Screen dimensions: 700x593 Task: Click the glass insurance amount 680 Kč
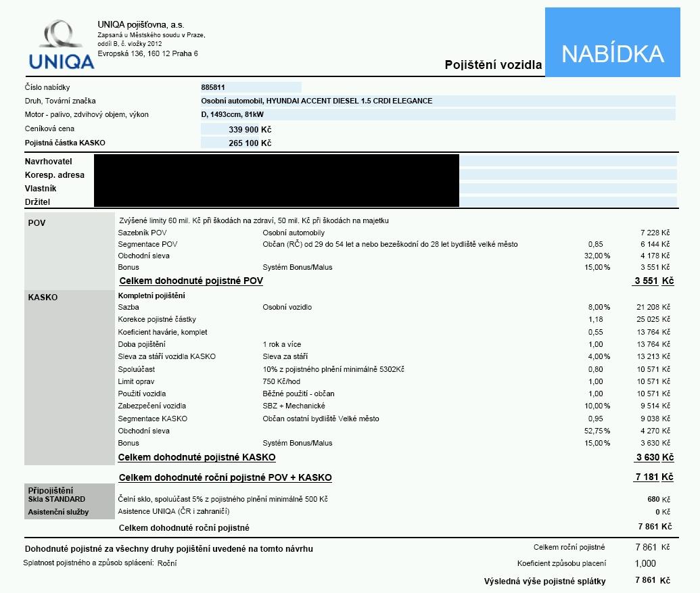pos(659,500)
